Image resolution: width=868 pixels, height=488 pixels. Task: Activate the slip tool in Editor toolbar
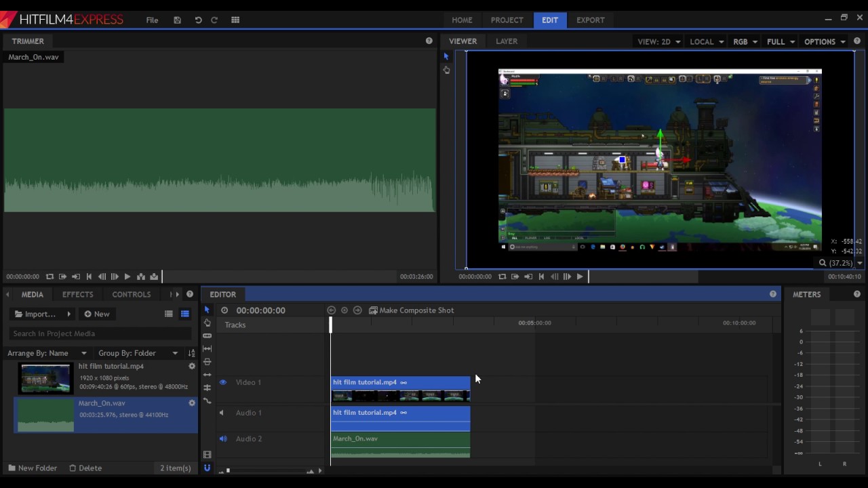click(x=207, y=348)
